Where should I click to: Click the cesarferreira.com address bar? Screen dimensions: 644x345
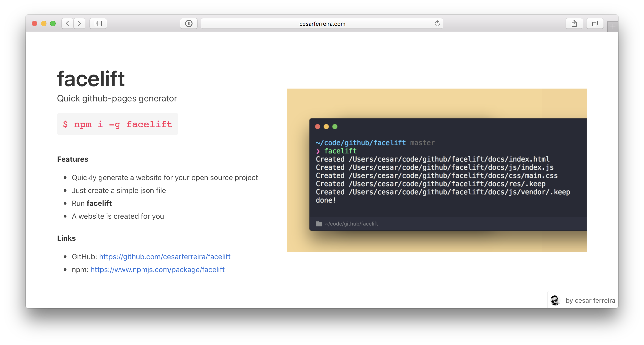pyautogui.click(x=322, y=24)
